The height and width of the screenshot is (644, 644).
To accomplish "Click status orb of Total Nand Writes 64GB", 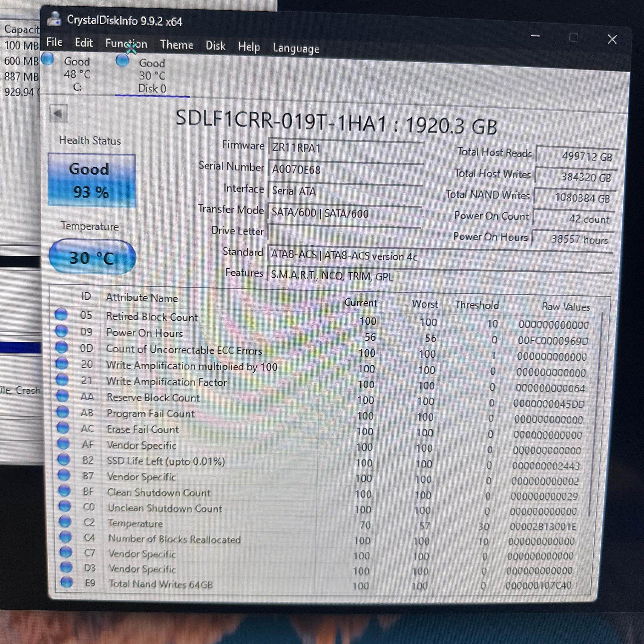I will click(x=67, y=582).
